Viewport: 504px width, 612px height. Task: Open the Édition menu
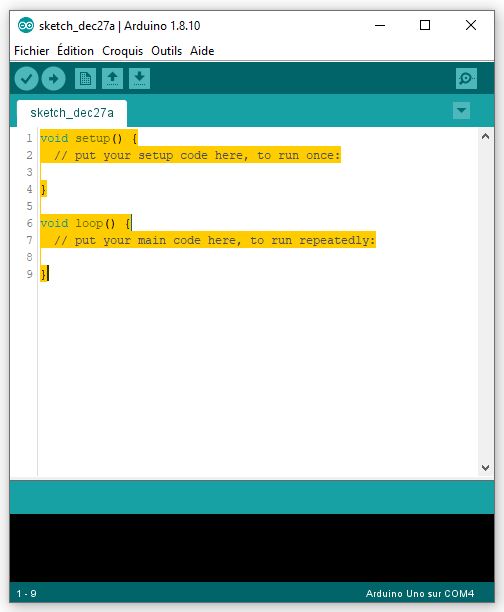tap(75, 51)
